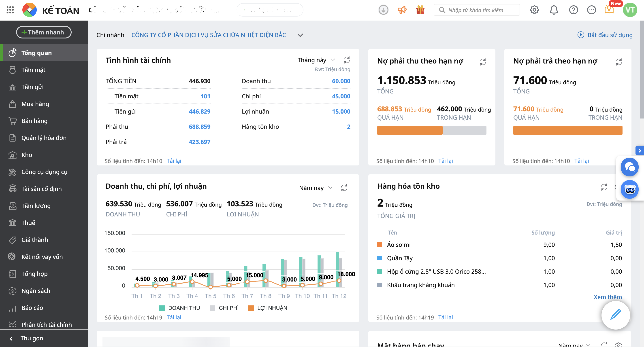Expand the Chi nhánh branch dropdown

point(300,35)
